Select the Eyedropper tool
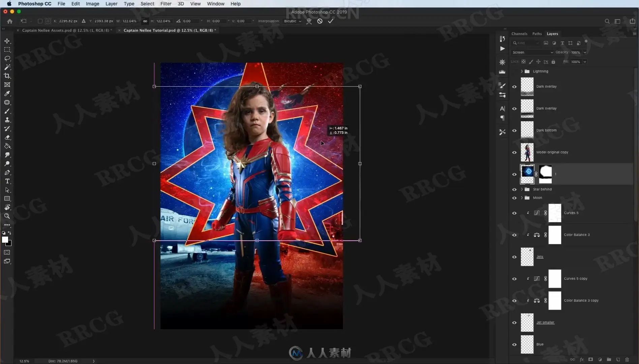639x364 pixels. (x=7, y=93)
